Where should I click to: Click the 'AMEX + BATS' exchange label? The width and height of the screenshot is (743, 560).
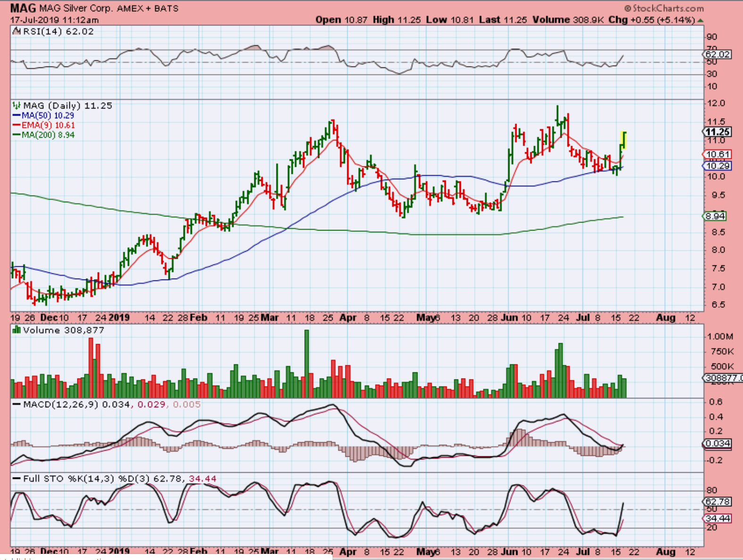(148, 8)
